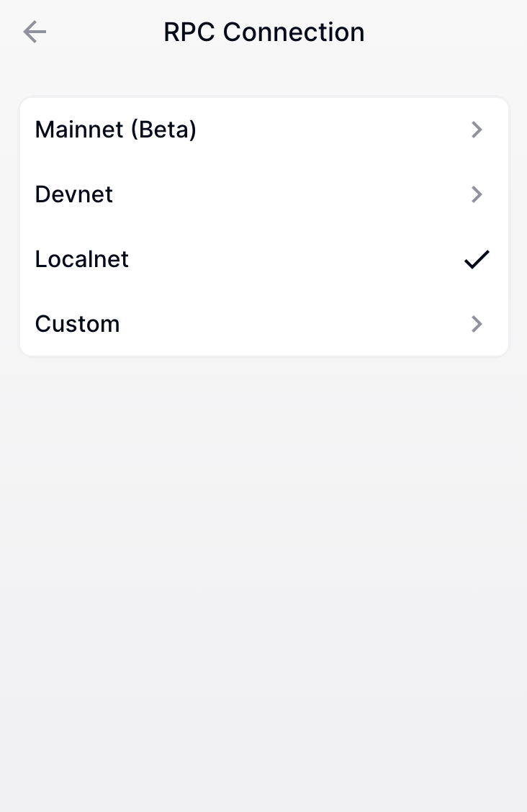The height and width of the screenshot is (812, 527).
Task: Tap the selected-network tick mark
Action: click(x=477, y=259)
